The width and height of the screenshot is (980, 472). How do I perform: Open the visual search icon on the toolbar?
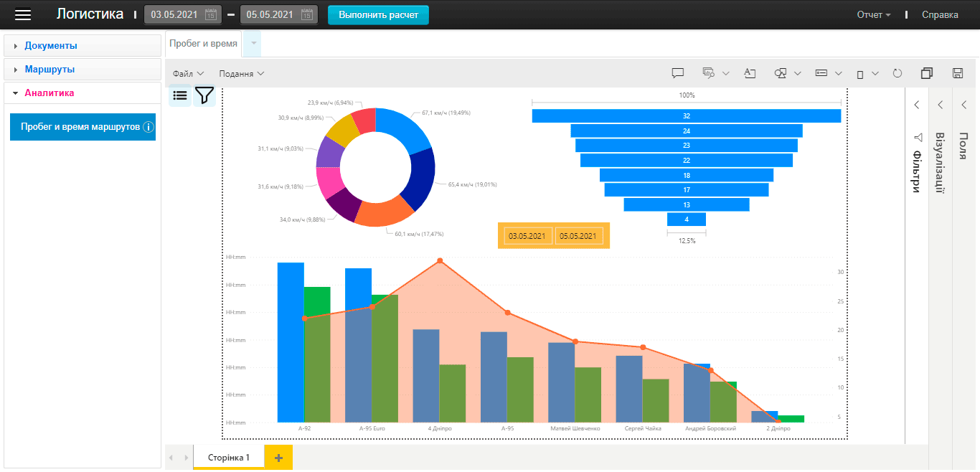click(x=709, y=72)
